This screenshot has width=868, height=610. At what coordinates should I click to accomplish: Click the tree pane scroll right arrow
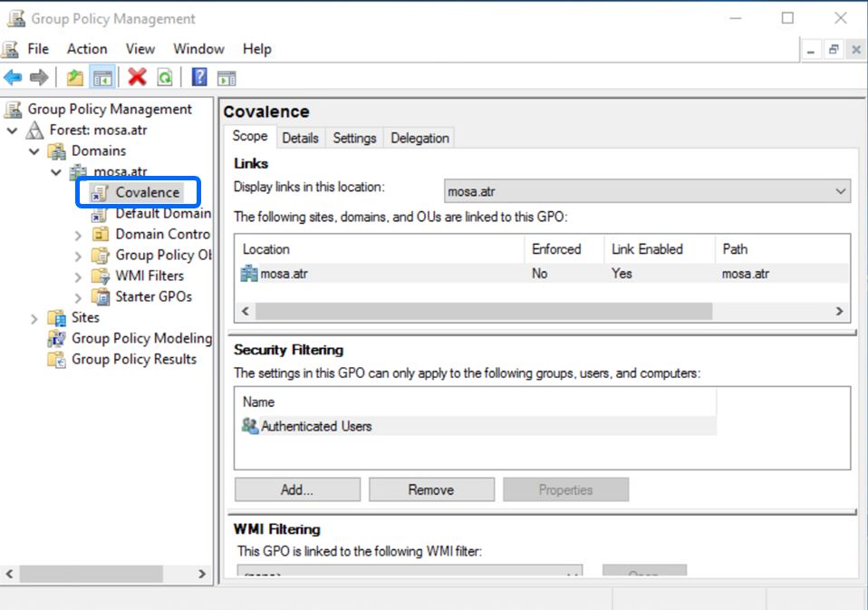point(202,574)
